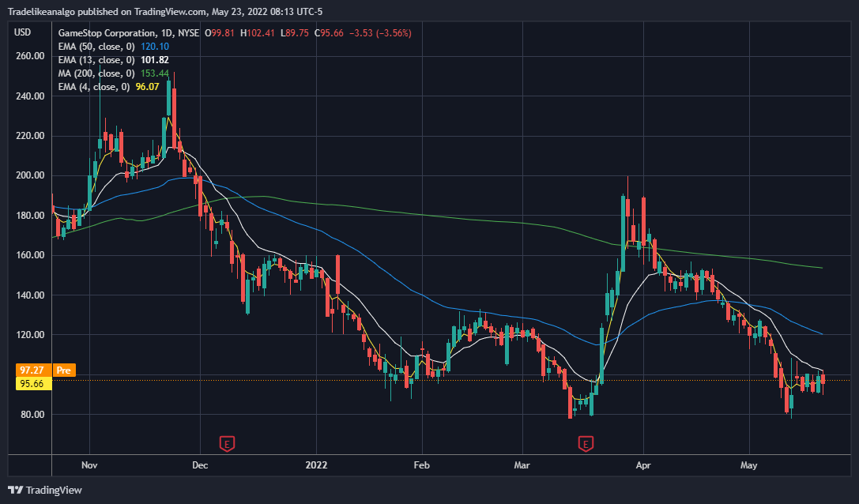Screen dimensions: 859x504
Task: Click the 220.00 price axis label
Action: click(x=32, y=136)
